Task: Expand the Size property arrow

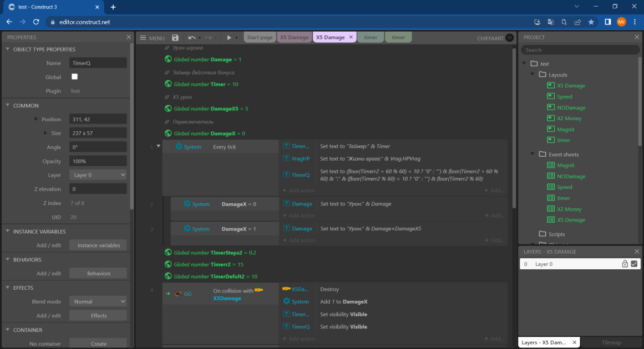Action: tap(45, 133)
